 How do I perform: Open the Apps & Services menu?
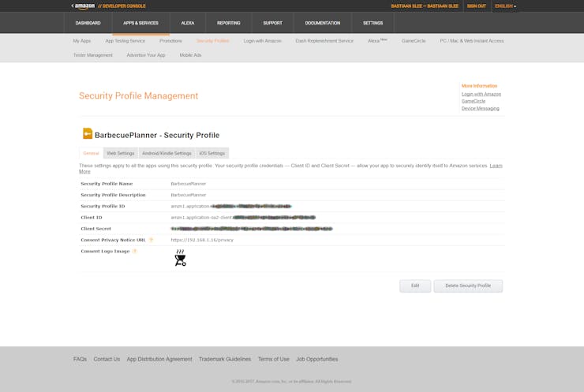point(140,23)
